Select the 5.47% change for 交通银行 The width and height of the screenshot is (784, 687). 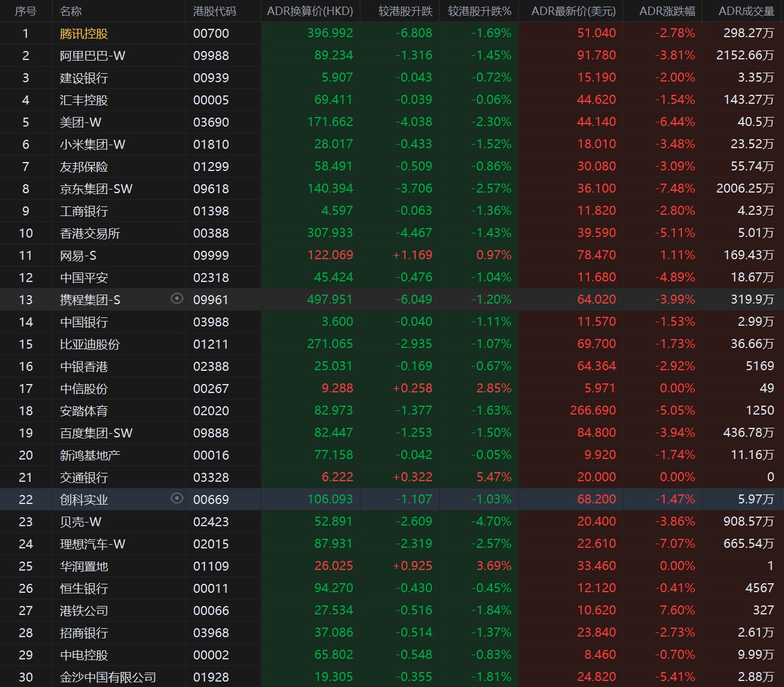tap(494, 478)
